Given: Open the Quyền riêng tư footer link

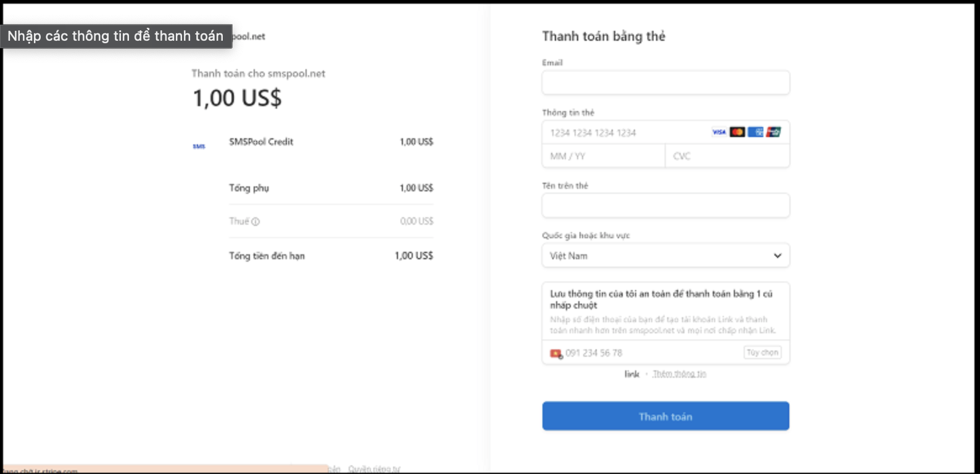Looking at the screenshot, I should [374, 469].
